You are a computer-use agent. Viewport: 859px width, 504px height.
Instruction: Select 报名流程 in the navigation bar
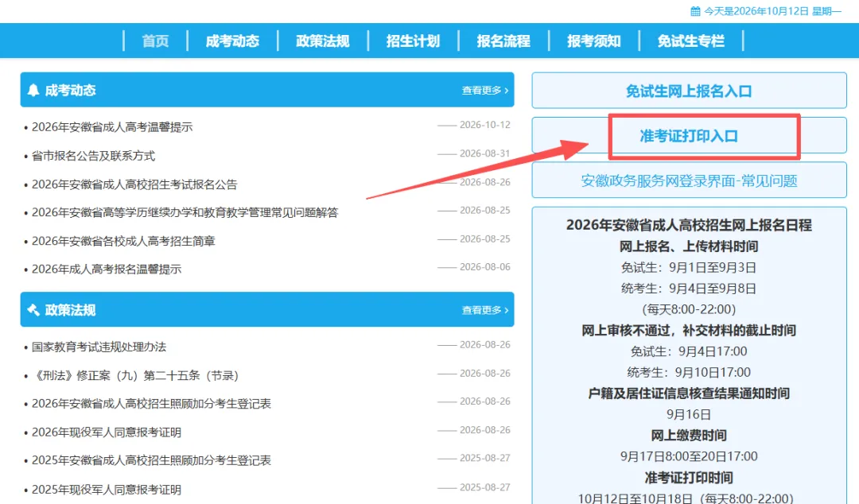coord(503,41)
